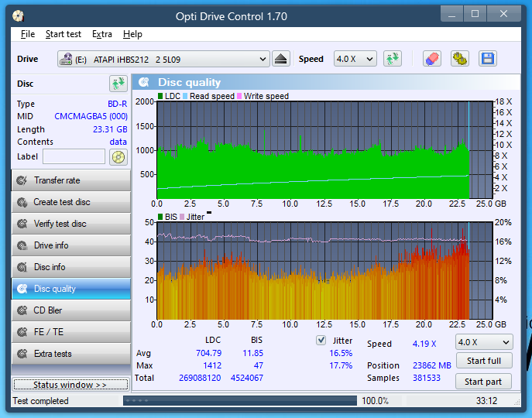The width and height of the screenshot is (532, 418).
Task: Open the Speed dropdown in the toolbar
Action: (x=355, y=59)
